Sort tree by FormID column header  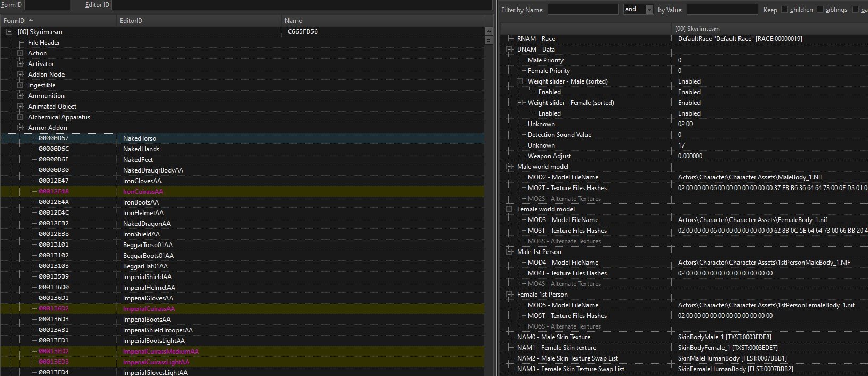tap(14, 21)
